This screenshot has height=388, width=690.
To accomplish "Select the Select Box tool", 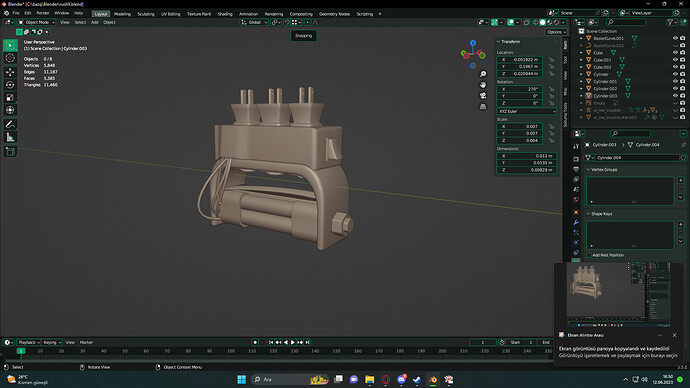I will point(10,45).
